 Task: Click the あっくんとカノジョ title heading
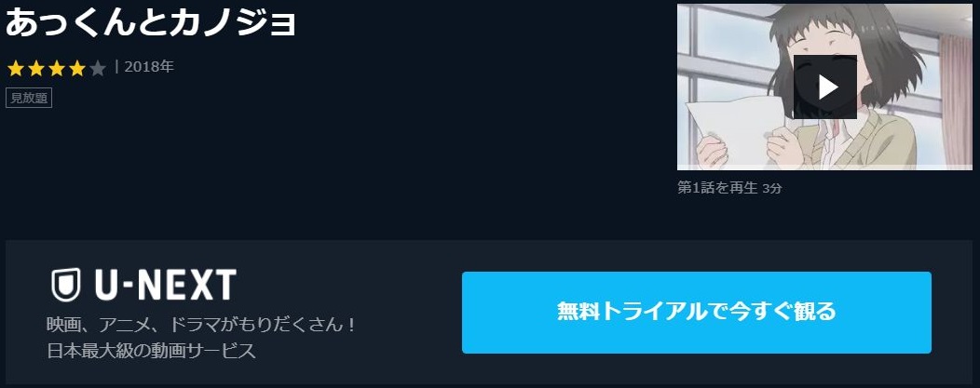pos(151,22)
